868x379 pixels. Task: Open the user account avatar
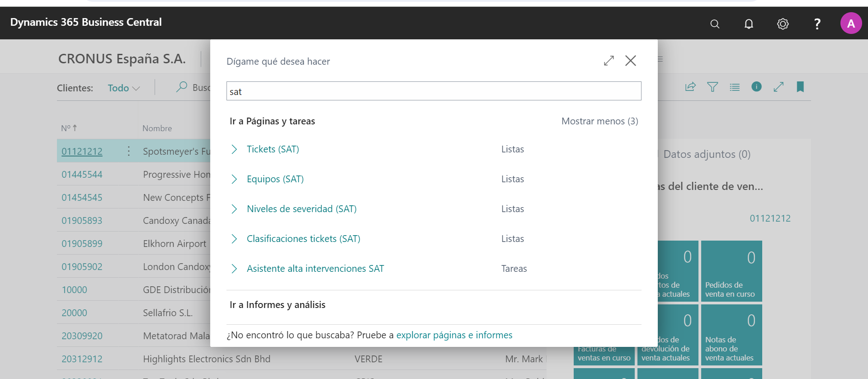tap(851, 23)
